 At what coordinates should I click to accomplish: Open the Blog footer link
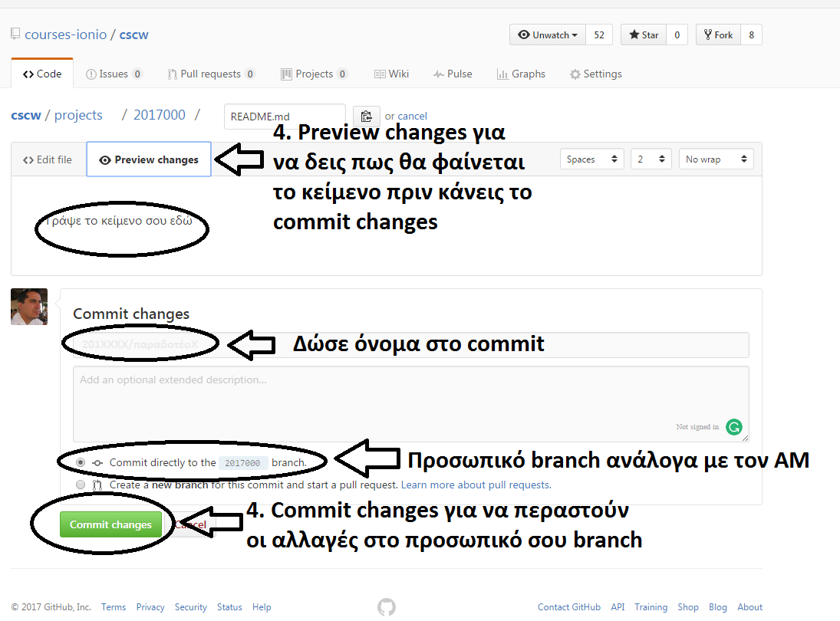(x=718, y=607)
